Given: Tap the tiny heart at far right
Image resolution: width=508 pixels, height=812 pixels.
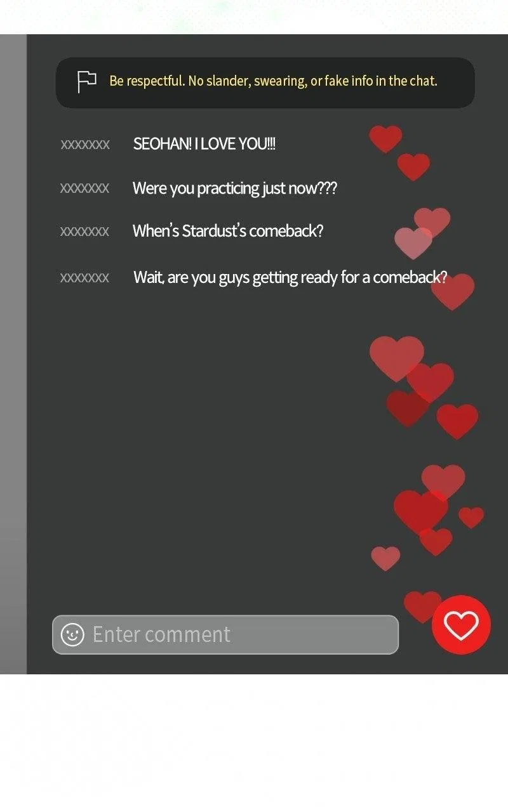Looking at the screenshot, I should point(471,517).
